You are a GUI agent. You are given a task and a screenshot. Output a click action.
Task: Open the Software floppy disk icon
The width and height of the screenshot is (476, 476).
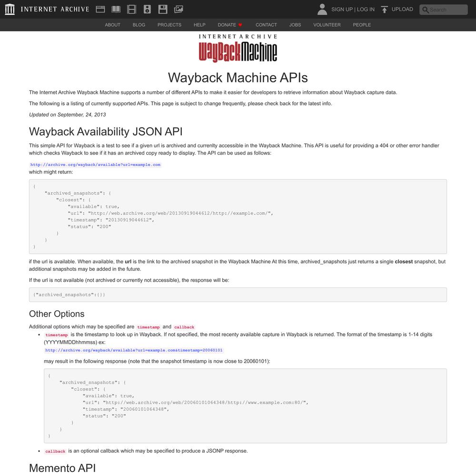163,10
